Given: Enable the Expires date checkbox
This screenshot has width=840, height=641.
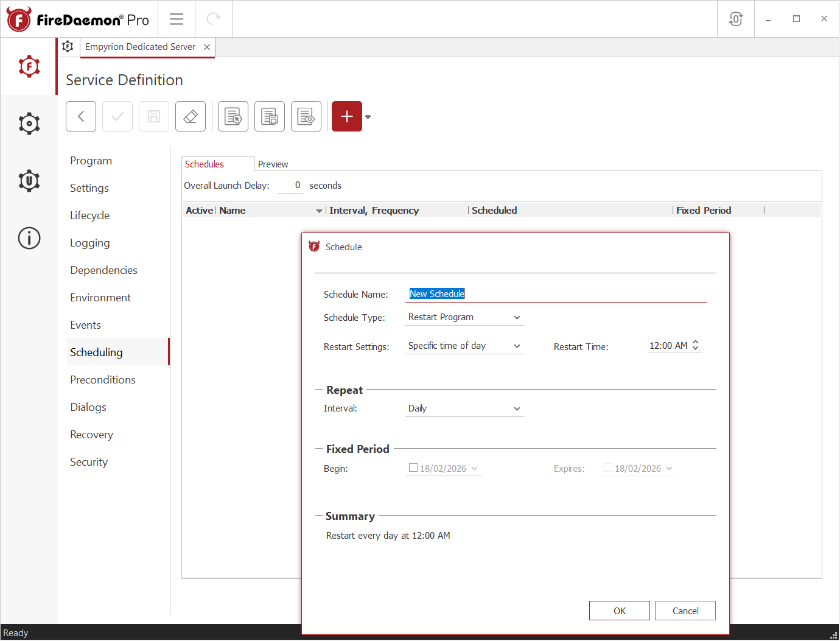Looking at the screenshot, I should (607, 468).
